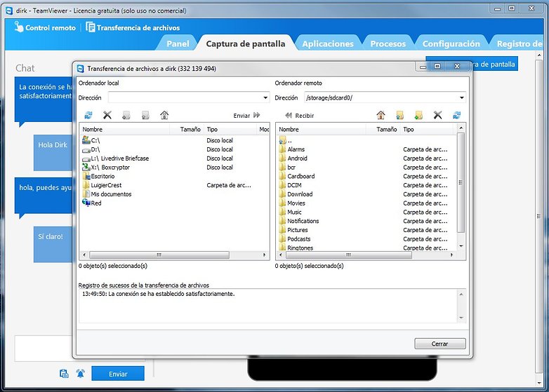549x392 pixels.
Task: Select the C:\ local drive
Action: pyautogui.click(x=174, y=140)
